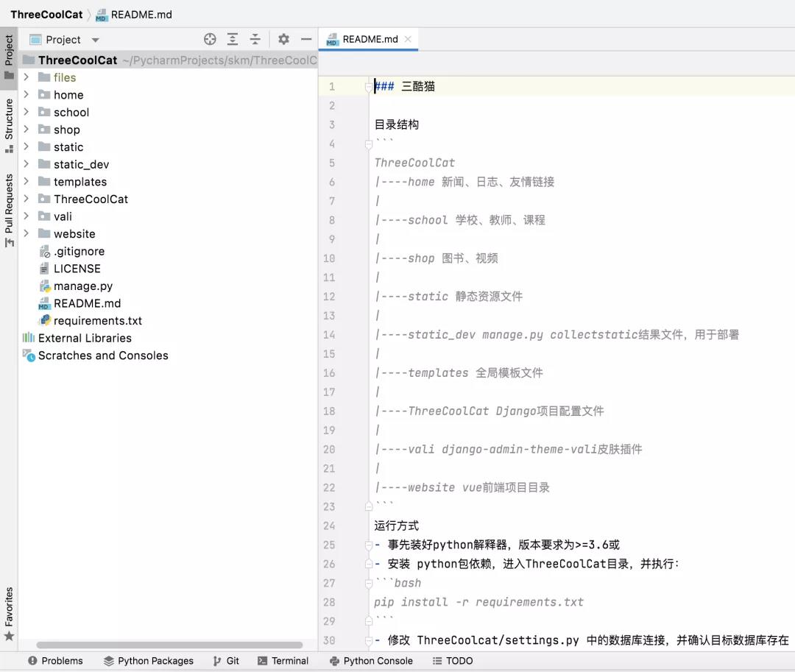Expand the static folder

(26, 146)
